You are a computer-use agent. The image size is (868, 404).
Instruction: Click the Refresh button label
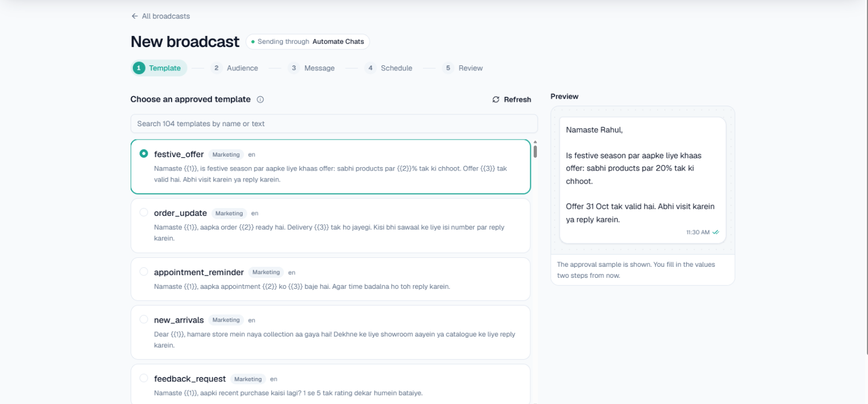[x=518, y=100]
